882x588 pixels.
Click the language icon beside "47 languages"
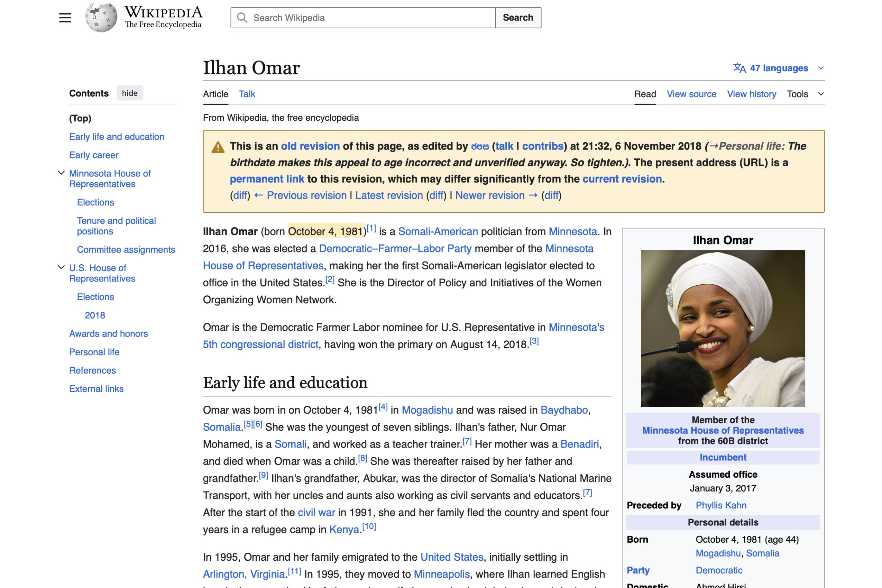click(x=740, y=68)
